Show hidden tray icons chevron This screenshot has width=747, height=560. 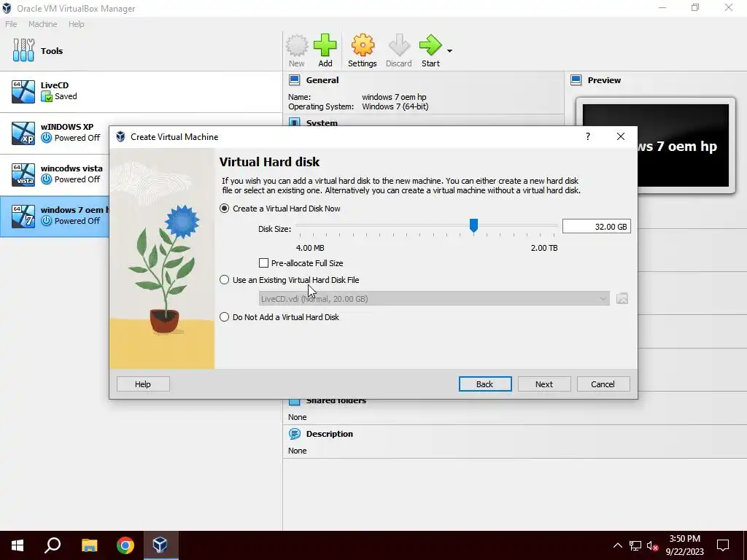point(617,545)
